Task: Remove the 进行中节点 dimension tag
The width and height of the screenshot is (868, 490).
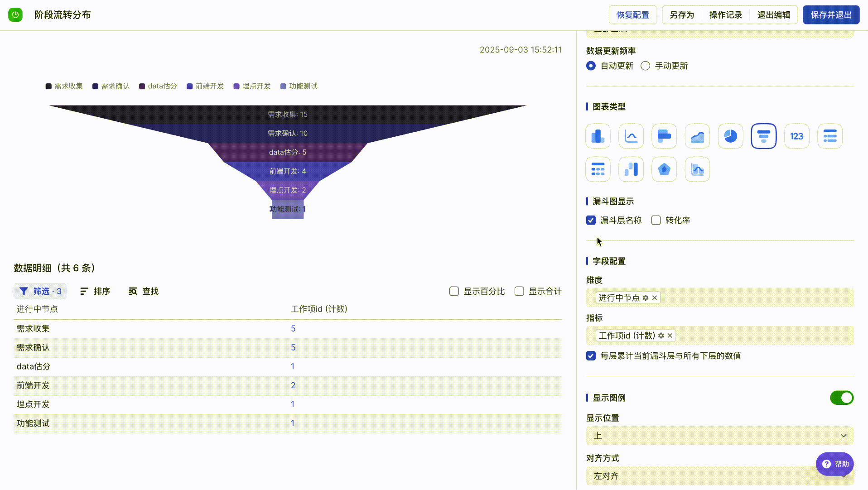Action: (x=655, y=298)
